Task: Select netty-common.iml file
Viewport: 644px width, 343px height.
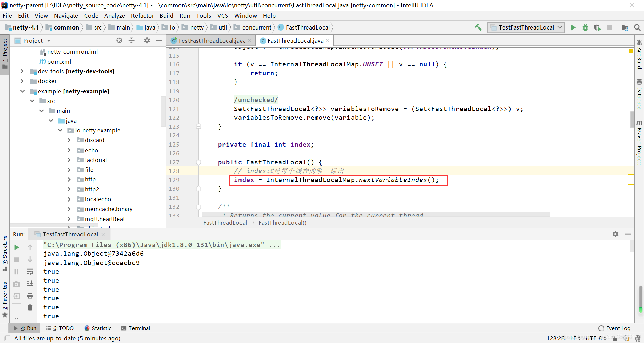Action: coord(72,52)
